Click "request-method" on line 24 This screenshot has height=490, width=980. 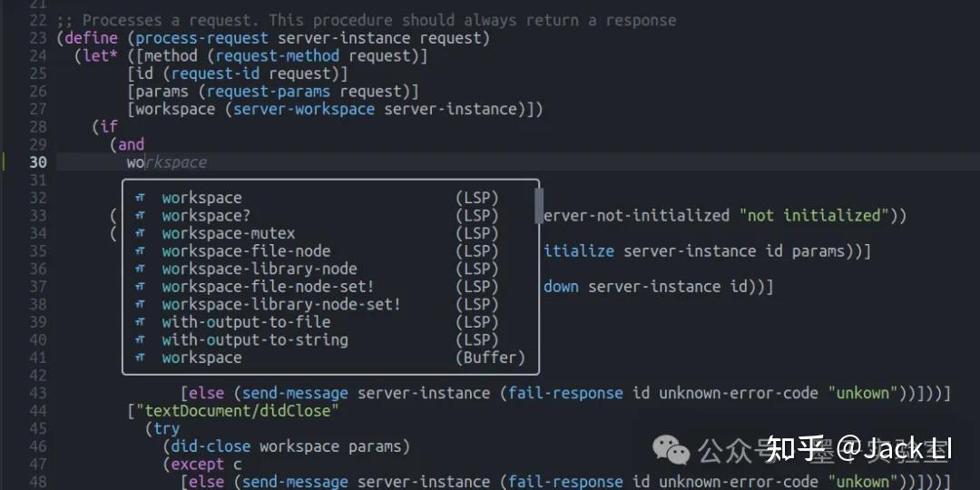278,56
